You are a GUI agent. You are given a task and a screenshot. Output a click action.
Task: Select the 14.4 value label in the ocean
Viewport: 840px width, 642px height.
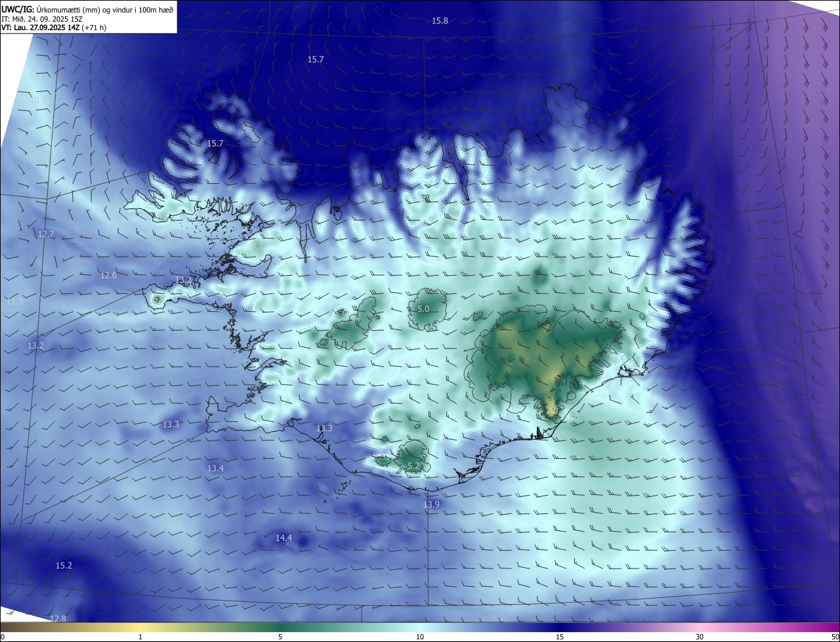[283, 538]
